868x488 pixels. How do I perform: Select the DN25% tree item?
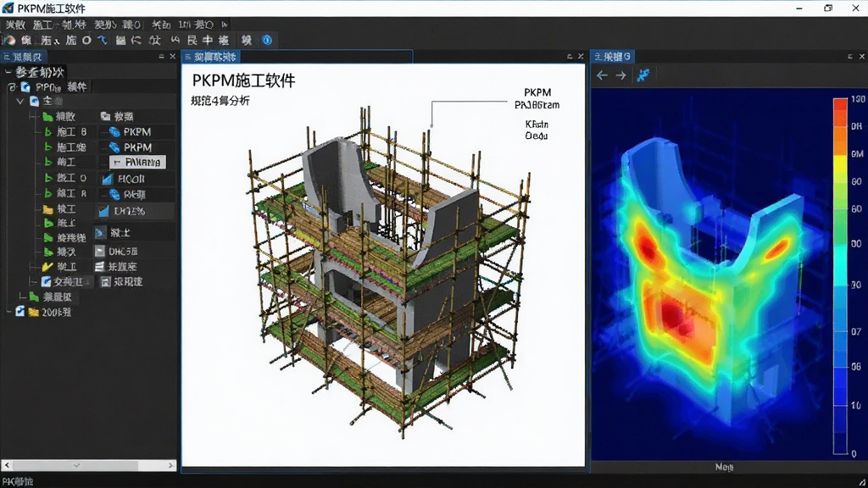click(x=129, y=211)
